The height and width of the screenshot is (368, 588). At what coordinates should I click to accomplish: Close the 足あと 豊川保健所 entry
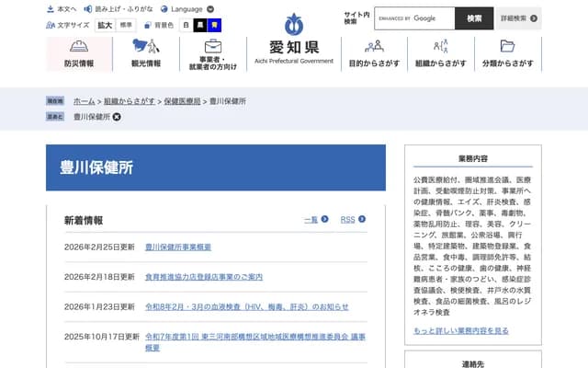tap(117, 117)
